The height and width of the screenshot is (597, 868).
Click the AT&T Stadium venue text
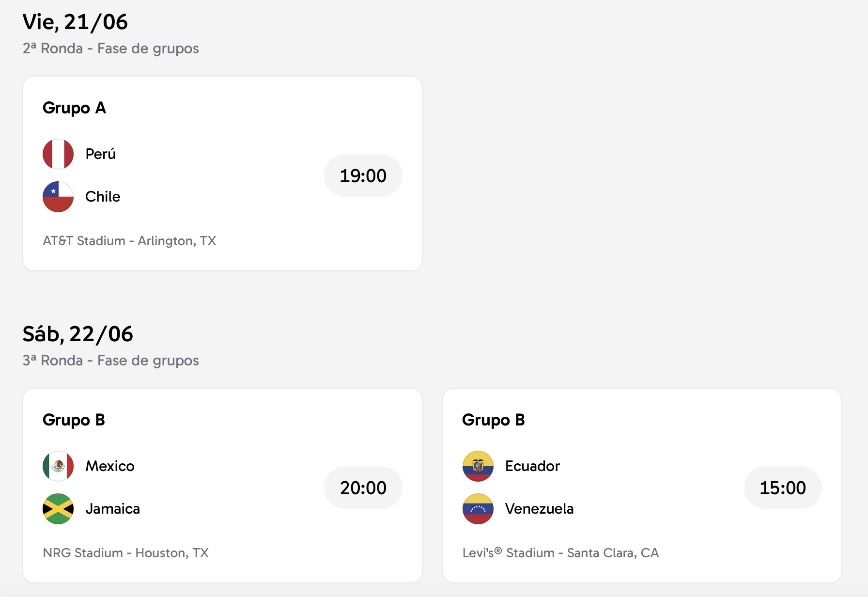(x=129, y=241)
